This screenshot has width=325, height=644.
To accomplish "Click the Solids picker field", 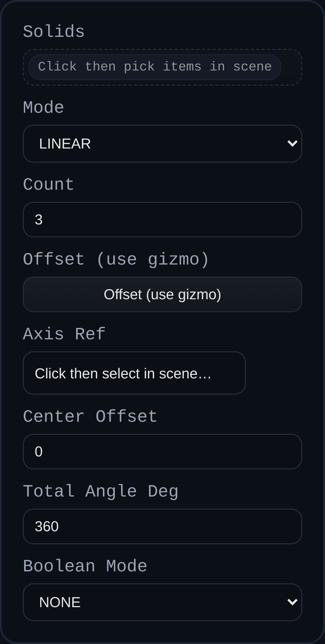I will [x=154, y=66].
